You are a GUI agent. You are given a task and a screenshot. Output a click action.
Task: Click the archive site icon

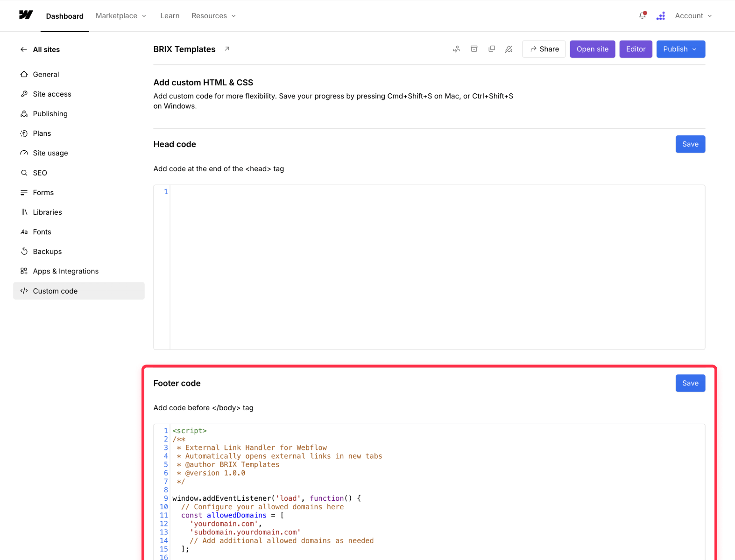pyautogui.click(x=474, y=49)
